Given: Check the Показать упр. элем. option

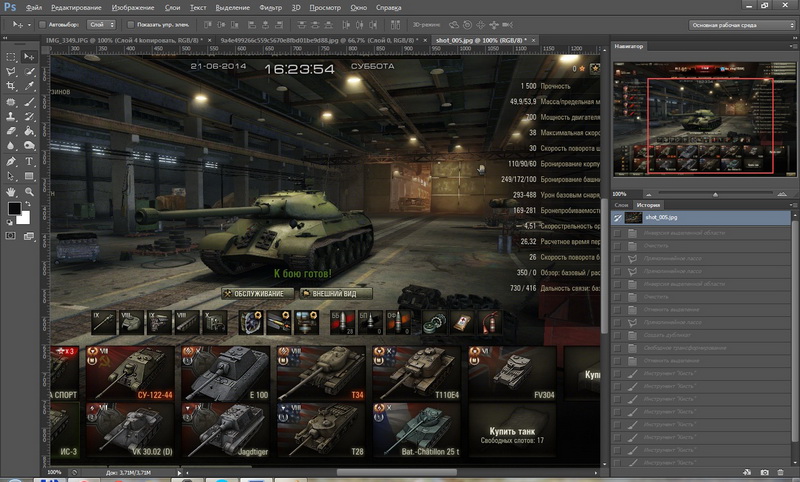Looking at the screenshot, I should tap(130, 23).
